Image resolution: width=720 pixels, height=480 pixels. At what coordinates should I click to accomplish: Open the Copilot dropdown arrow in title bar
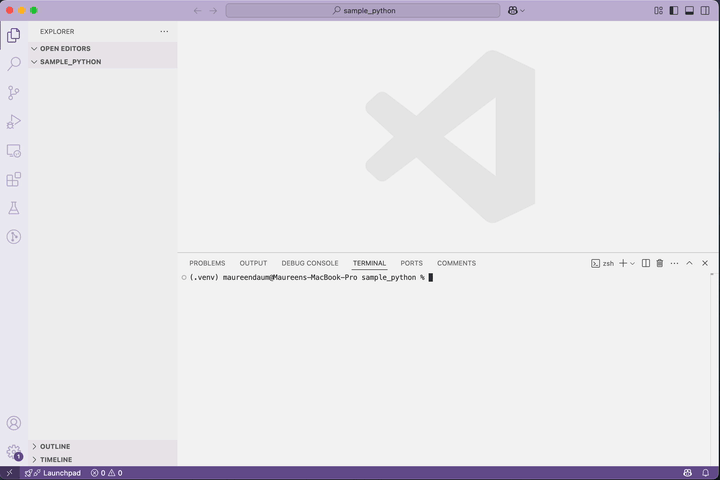[523, 11]
